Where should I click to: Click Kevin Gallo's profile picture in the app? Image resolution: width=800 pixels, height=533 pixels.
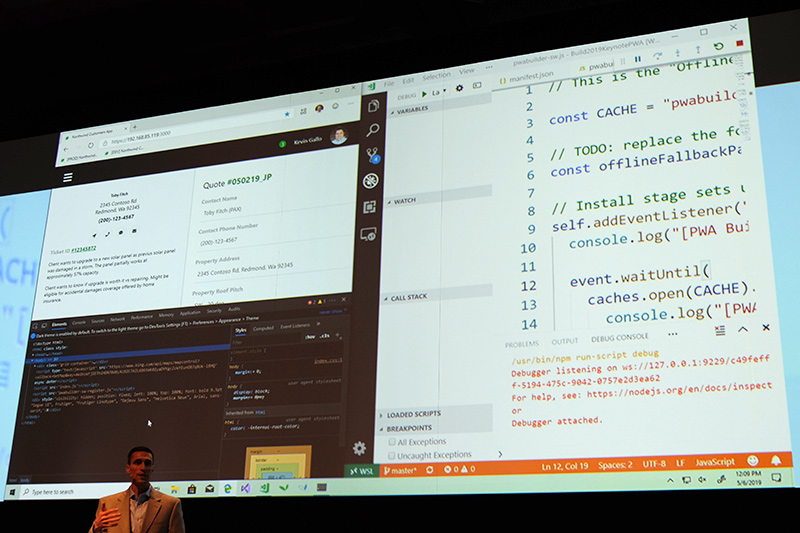coord(339,136)
